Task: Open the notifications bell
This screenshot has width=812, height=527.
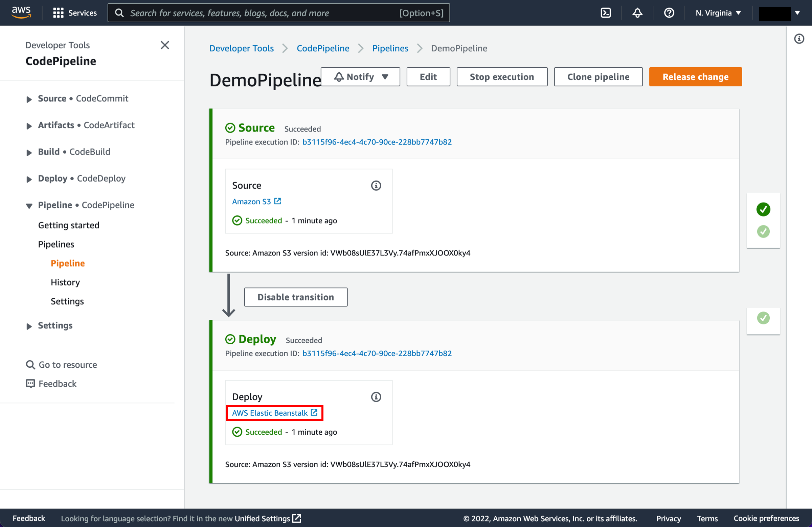Action: pos(637,13)
